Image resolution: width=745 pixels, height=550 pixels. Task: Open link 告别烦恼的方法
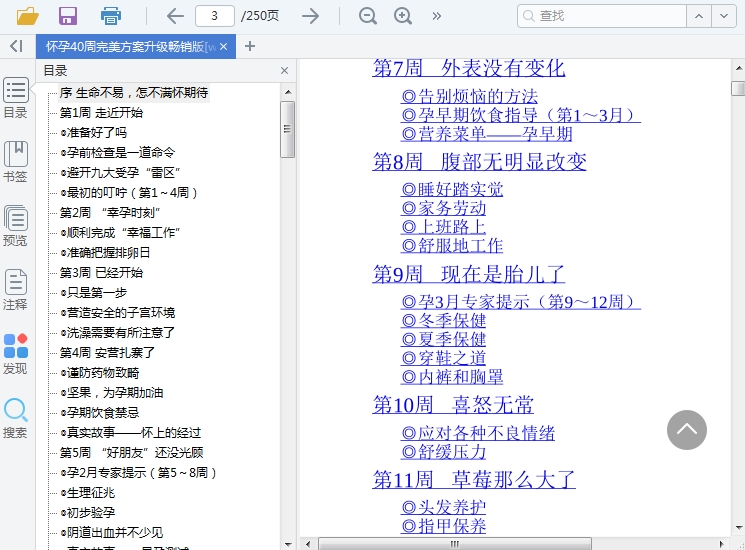469,96
